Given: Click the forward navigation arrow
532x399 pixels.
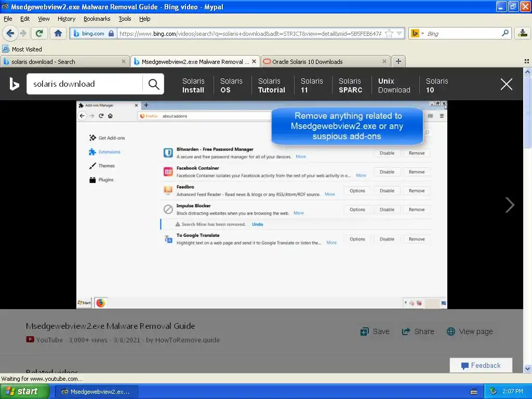Looking at the screenshot, I should pos(23,33).
